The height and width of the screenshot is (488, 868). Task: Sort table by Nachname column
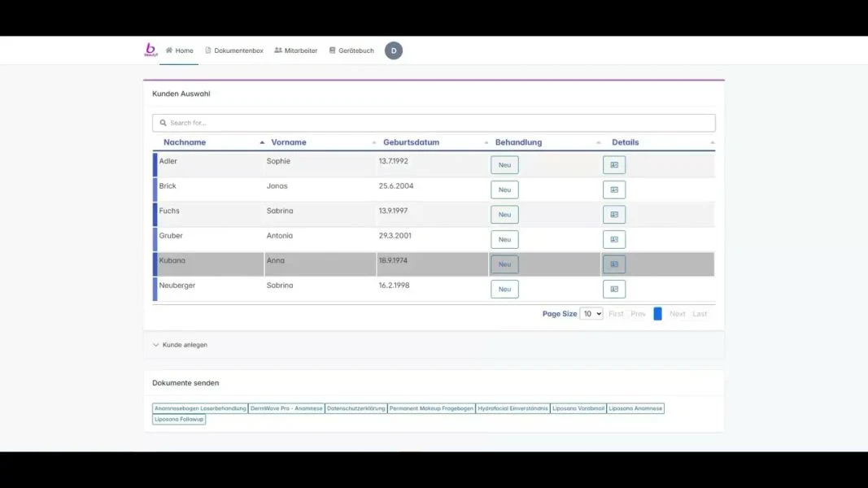[185, 142]
